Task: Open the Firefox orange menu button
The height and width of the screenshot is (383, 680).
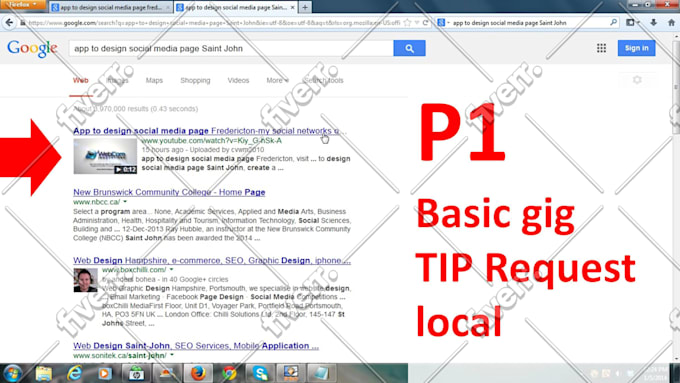Action: pos(22,4)
